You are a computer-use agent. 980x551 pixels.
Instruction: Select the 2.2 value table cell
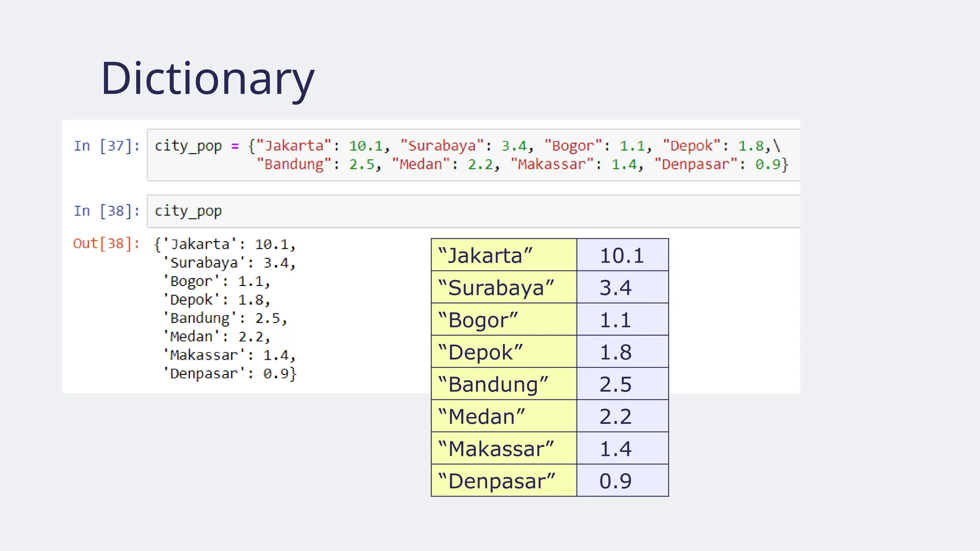pos(623,416)
